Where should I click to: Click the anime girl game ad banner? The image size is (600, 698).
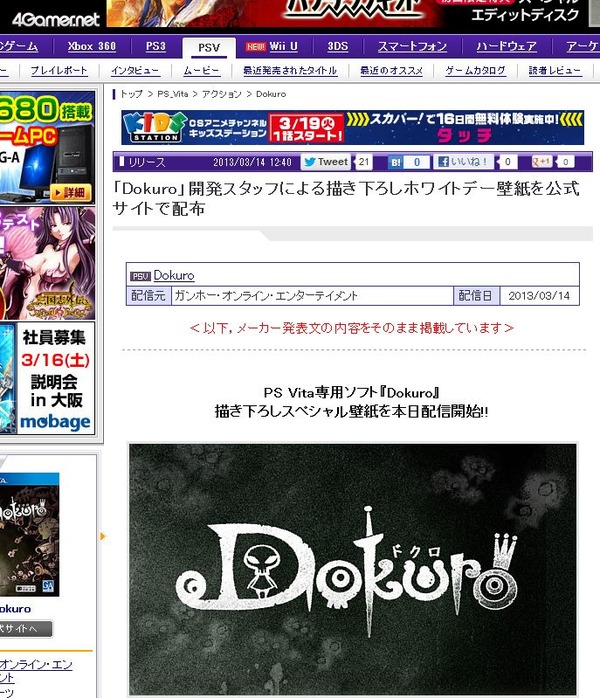[x=47, y=264]
